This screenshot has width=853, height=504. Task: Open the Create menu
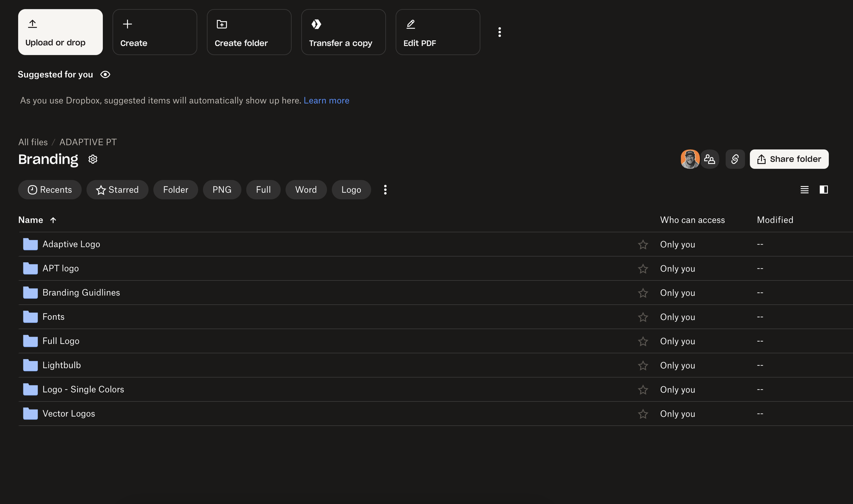tap(155, 32)
